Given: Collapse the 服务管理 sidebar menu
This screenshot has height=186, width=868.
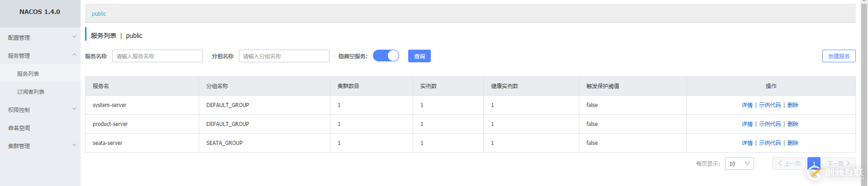Looking at the screenshot, I should pyautogui.click(x=40, y=56).
